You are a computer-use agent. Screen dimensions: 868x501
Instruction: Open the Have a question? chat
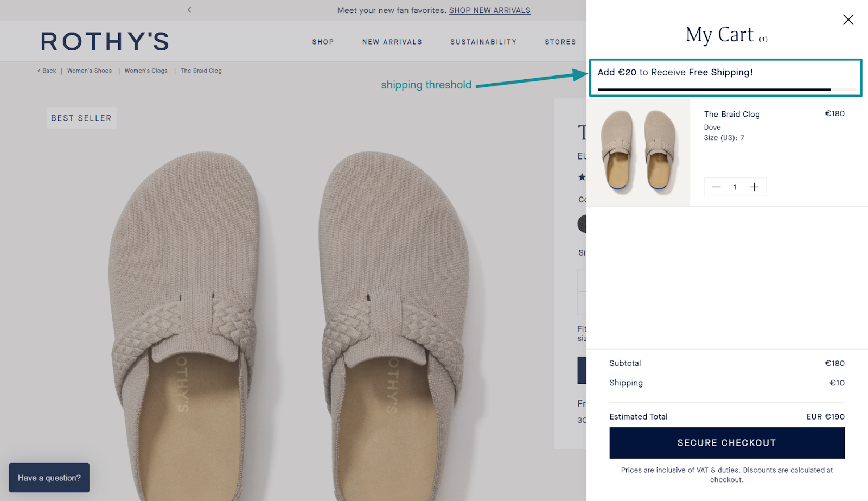coord(49,478)
